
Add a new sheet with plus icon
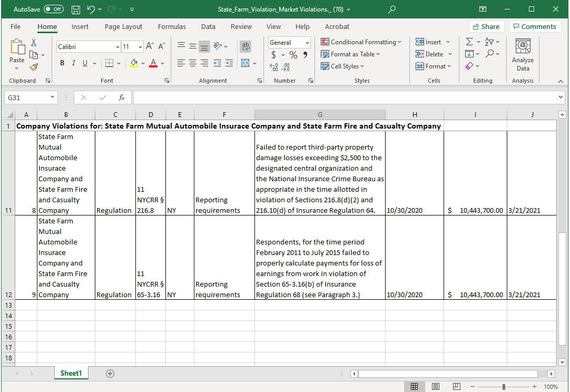(110, 374)
